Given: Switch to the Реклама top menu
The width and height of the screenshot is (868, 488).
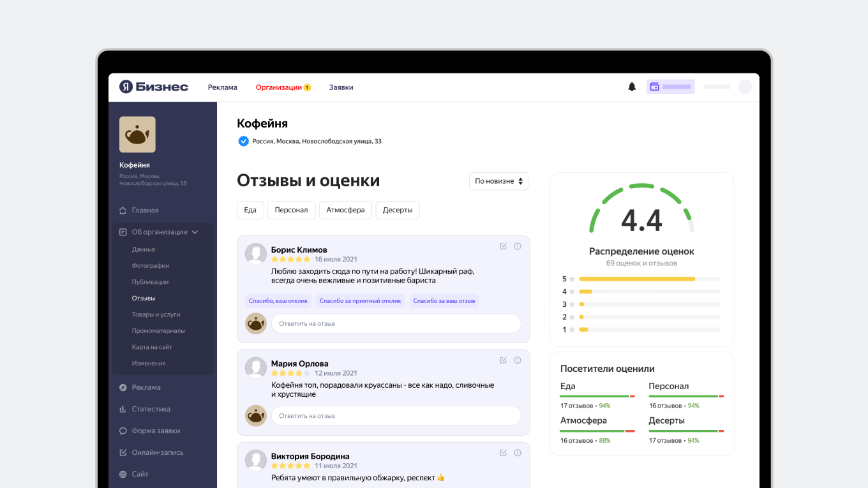Looking at the screenshot, I should [x=222, y=87].
